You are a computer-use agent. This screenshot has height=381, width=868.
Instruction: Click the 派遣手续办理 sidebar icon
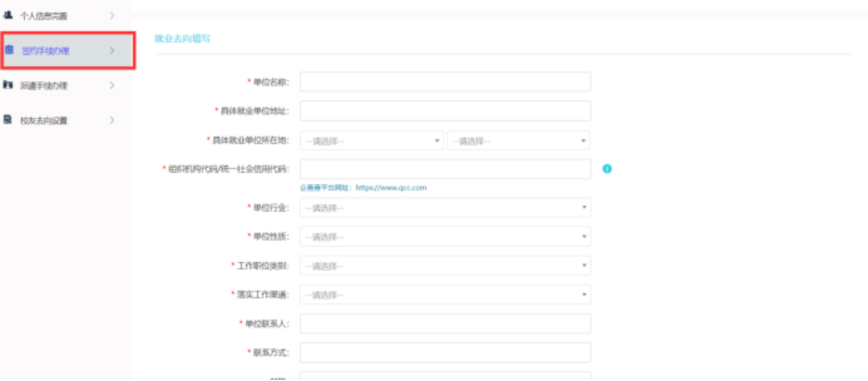coord(8,85)
